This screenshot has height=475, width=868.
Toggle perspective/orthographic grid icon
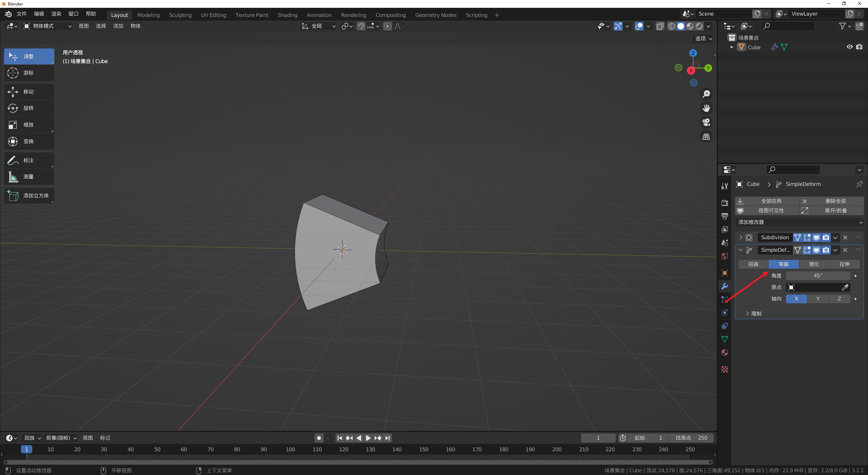pyautogui.click(x=706, y=137)
